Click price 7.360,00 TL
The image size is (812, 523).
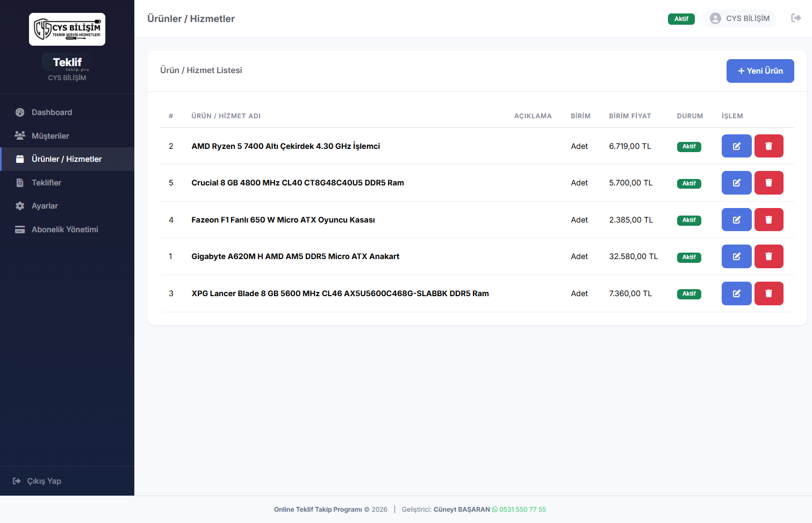click(630, 293)
